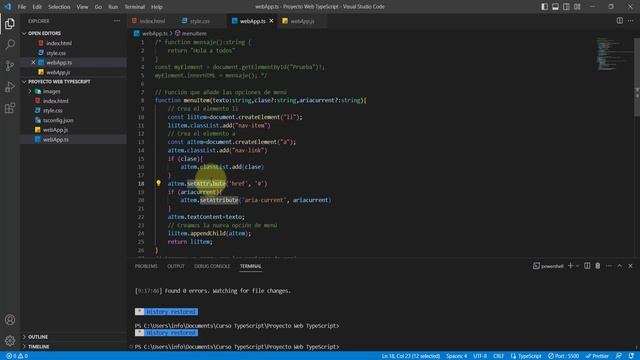Image resolution: width=640 pixels, height=360 pixels.
Task: Change end of line sequence CRLF
Action: [x=498, y=356]
